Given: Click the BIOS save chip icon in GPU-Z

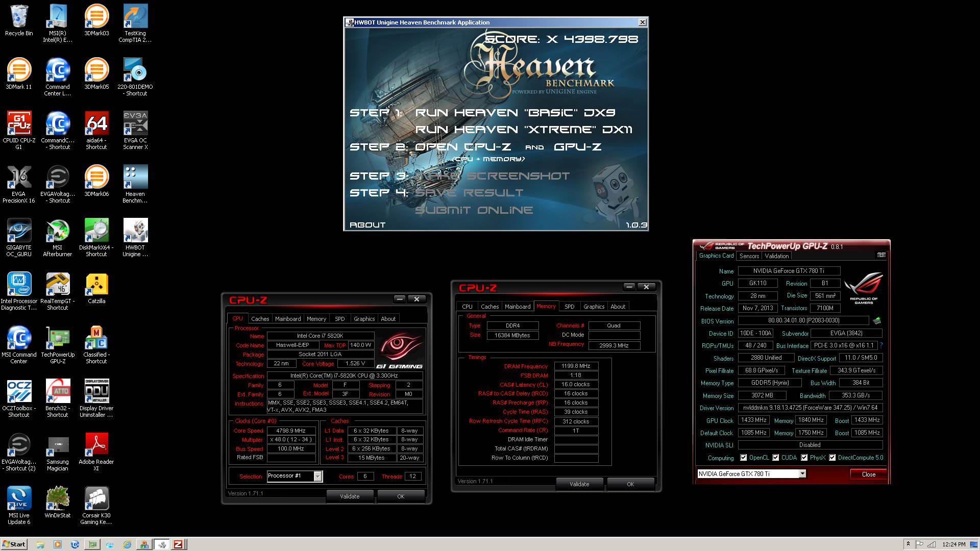Looking at the screenshot, I should tap(877, 321).
